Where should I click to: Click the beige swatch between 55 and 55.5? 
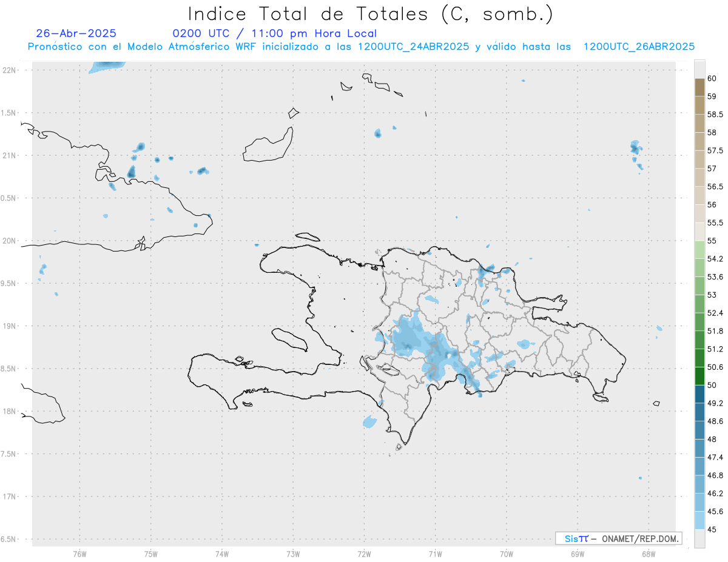(x=699, y=232)
